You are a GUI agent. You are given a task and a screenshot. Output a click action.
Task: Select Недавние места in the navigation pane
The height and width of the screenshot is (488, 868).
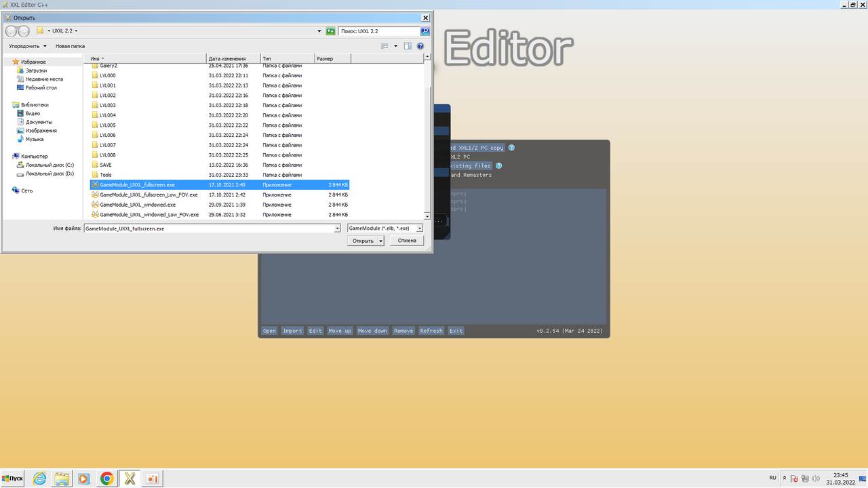[44, 79]
